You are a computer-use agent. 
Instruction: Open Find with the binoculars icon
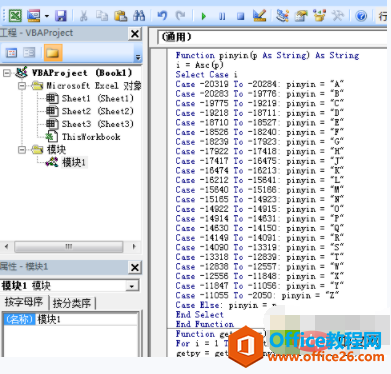tap(139, 16)
